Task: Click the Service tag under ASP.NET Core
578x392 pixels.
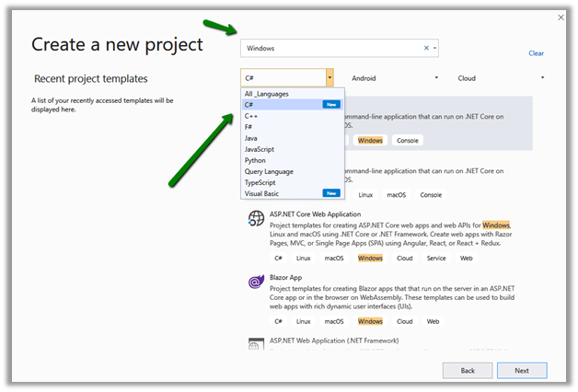Action: pos(436,259)
